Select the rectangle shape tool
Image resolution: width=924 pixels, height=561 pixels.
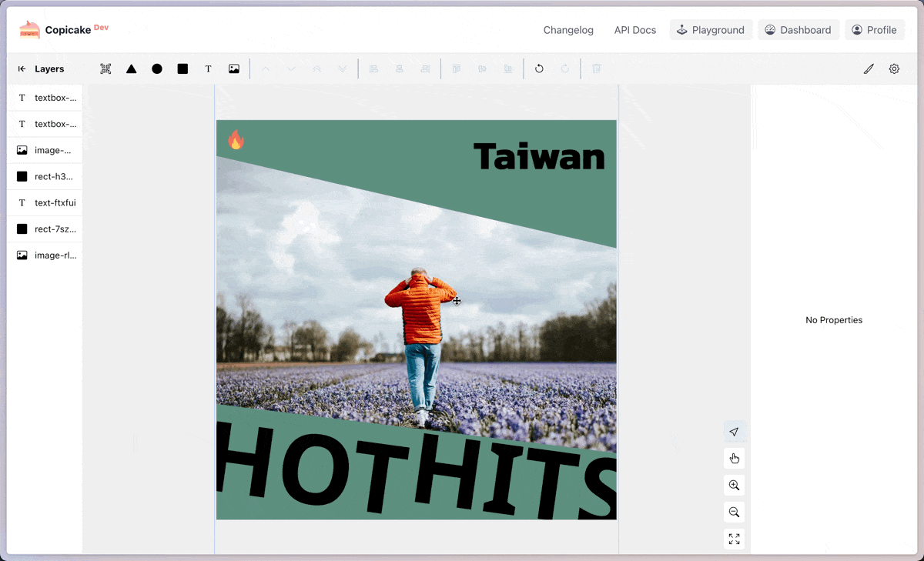(182, 68)
